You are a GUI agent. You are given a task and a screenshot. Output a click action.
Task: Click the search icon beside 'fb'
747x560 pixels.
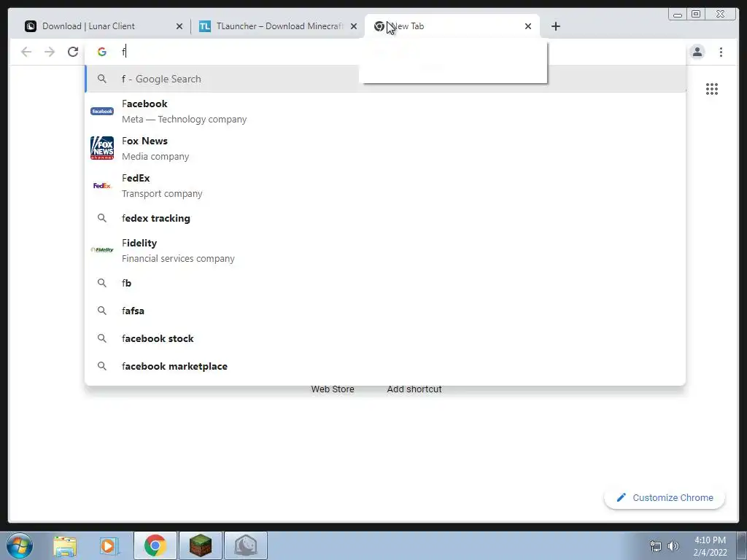[102, 283]
